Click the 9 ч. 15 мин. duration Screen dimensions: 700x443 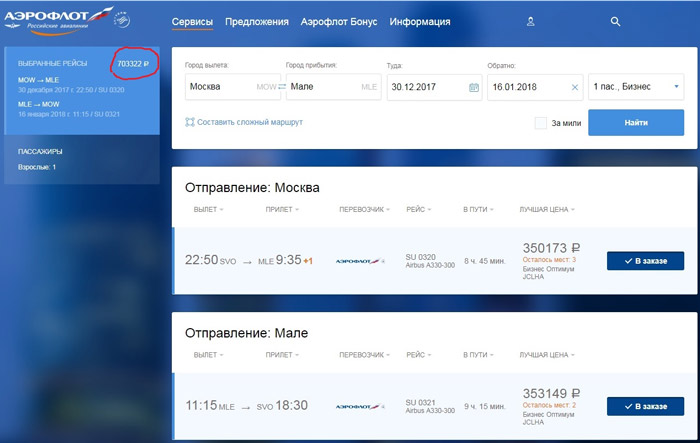(485, 406)
